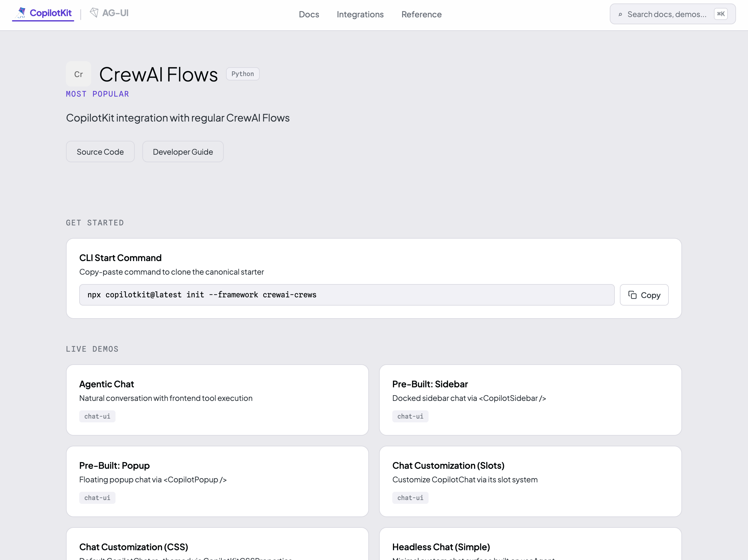Switch to AG-UI site link
The height and width of the screenshot is (560, 748).
click(109, 13)
